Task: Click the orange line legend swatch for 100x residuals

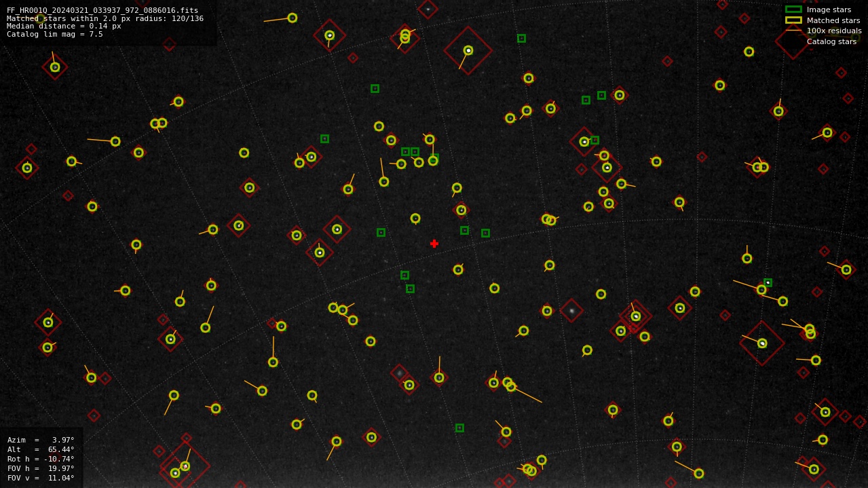Action: tap(793, 31)
